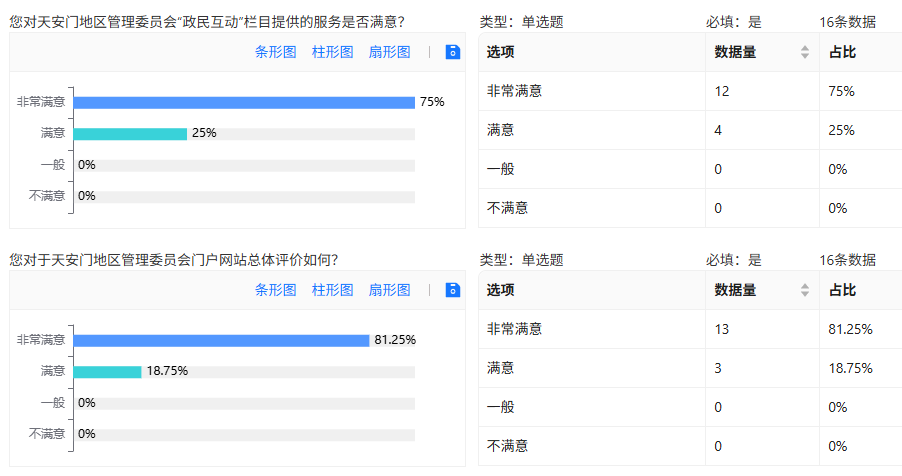
Task: Select the blue 81.25% 非常满意 bar
Action: [221, 341]
